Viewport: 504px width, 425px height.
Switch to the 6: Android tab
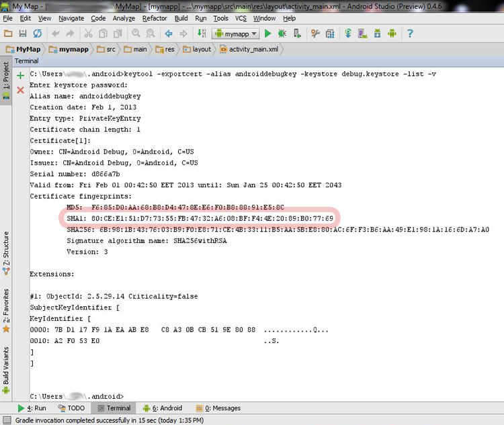pos(163,408)
